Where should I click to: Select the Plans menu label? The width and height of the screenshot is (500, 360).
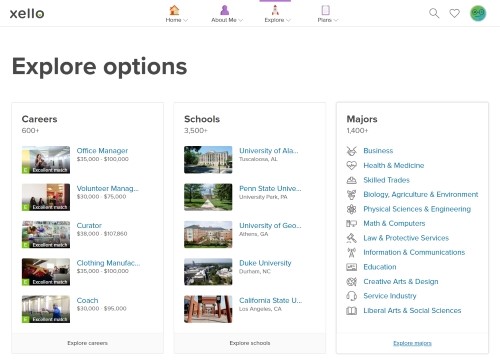(x=324, y=20)
